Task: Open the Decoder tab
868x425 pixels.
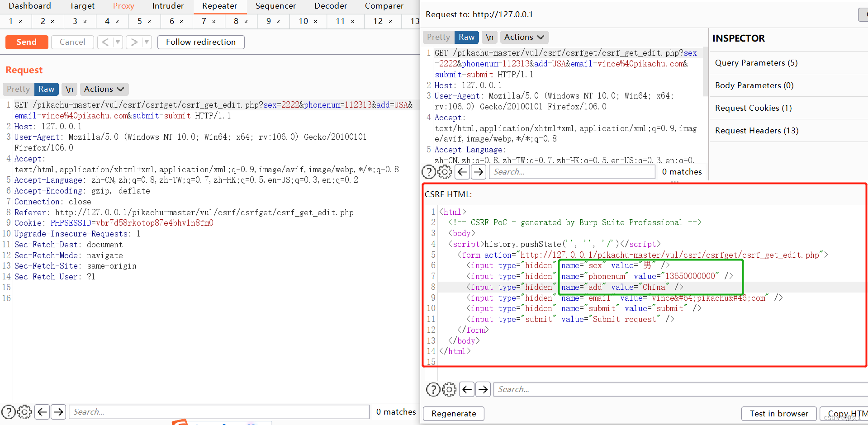Action: [331, 6]
